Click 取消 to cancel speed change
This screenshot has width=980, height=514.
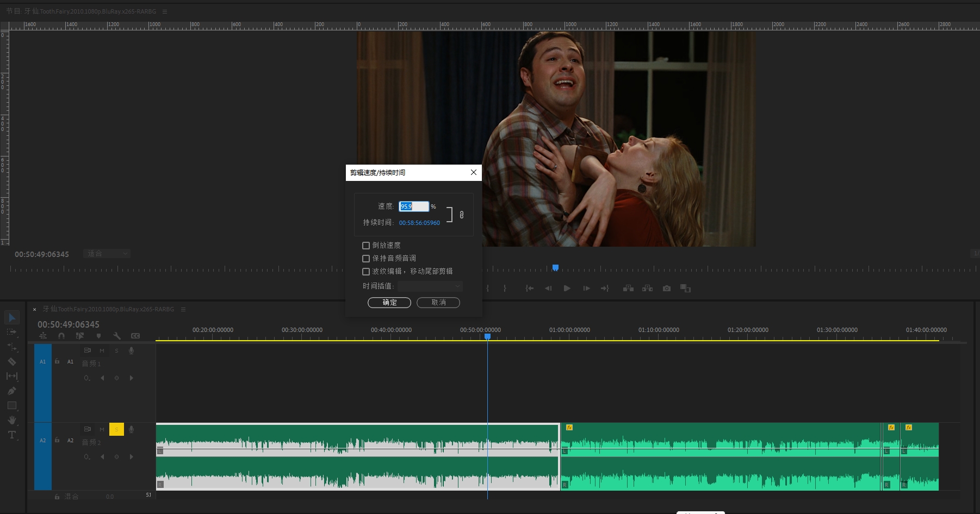coord(438,303)
